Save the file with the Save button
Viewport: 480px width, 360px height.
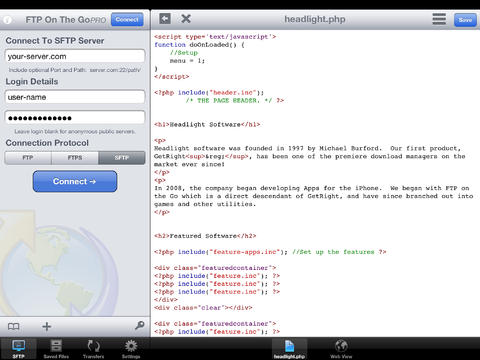[x=465, y=20]
